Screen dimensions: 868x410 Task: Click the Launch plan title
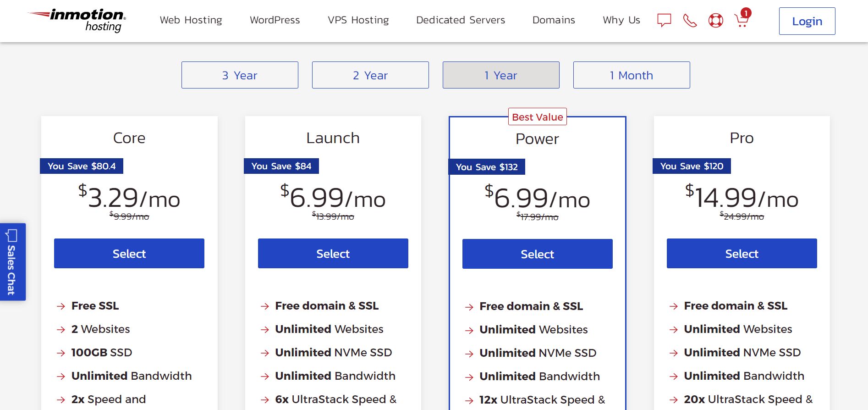point(333,138)
